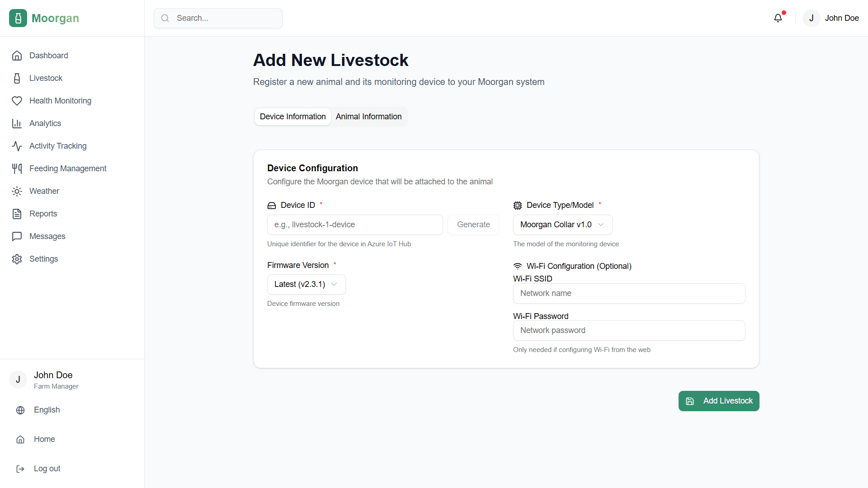
Task: Select the Livestock sidebar icon
Action: pos(17,78)
